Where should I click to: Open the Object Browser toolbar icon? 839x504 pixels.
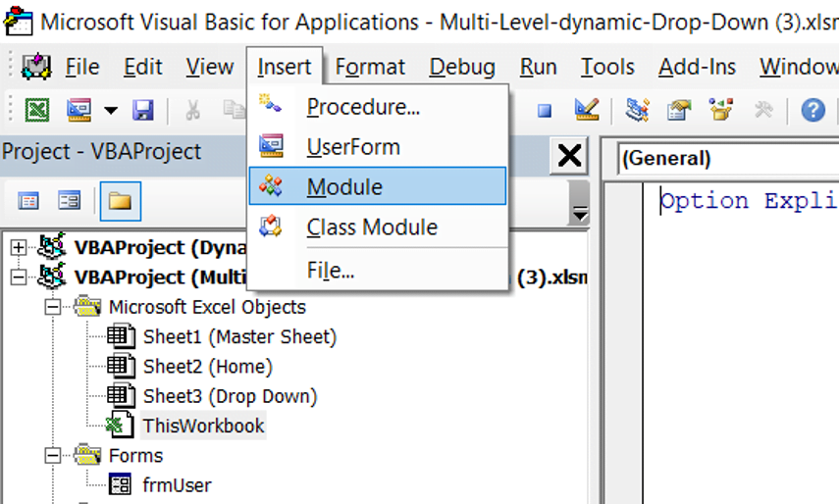pyautogui.click(x=720, y=110)
